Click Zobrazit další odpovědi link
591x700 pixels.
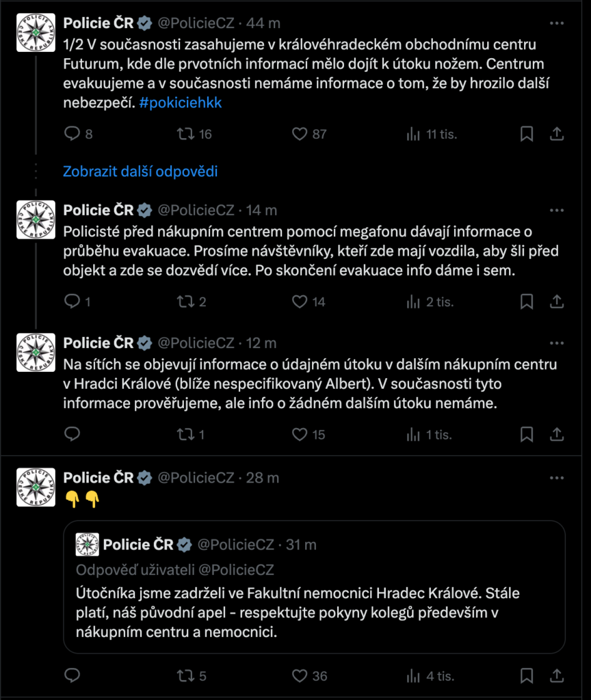[140, 172]
